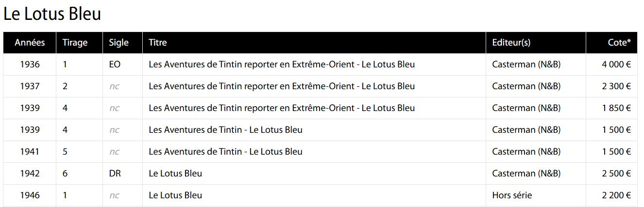Click the EO sigle cell
Image resolution: width=644 pixels, height=207 pixels.
point(115,64)
